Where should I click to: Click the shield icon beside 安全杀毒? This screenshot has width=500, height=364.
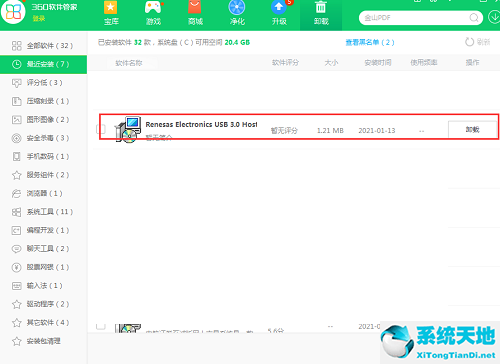[16, 138]
